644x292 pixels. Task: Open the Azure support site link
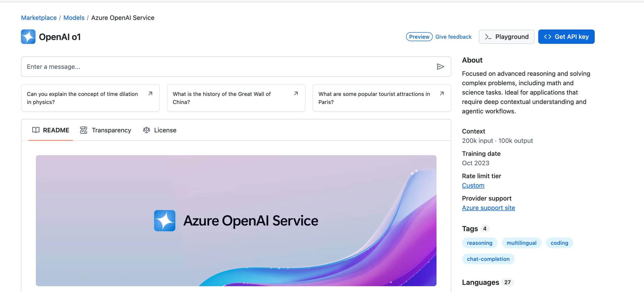[x=488, y=208]
